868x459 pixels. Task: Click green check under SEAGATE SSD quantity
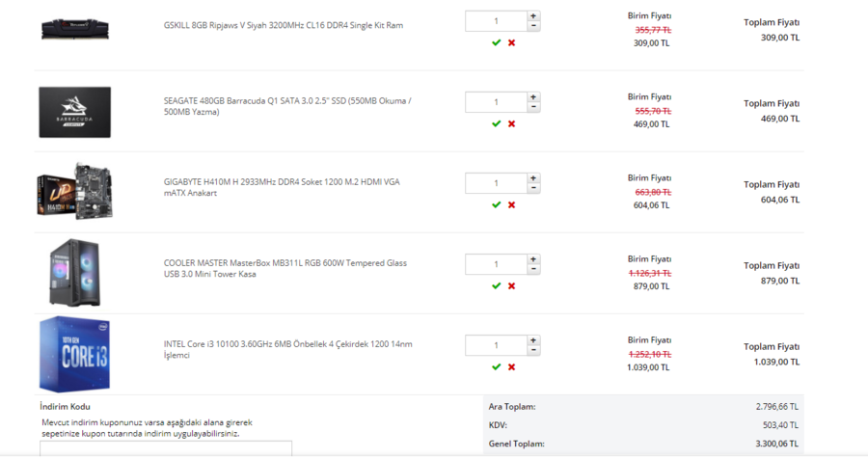(x=496, y=123)
